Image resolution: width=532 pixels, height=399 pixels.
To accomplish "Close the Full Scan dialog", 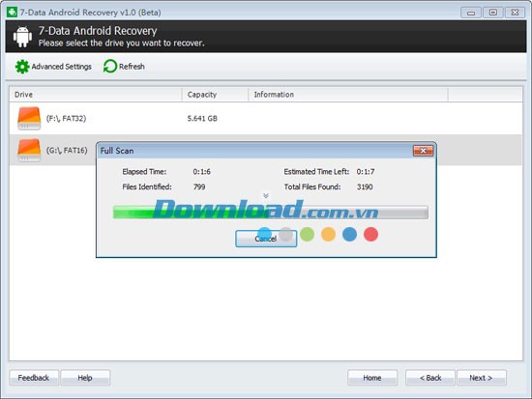I will click(x=423, y=151).
